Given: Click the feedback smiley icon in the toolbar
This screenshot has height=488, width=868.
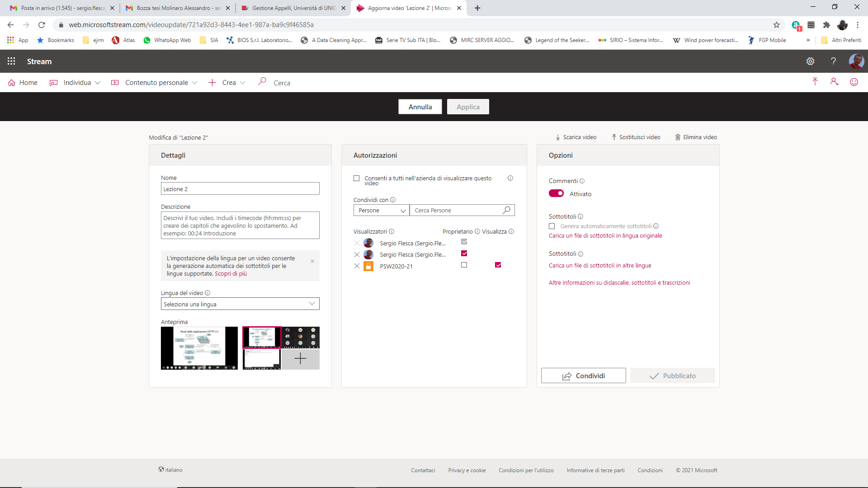Looking at the screenshot, I should coord(854,82).
